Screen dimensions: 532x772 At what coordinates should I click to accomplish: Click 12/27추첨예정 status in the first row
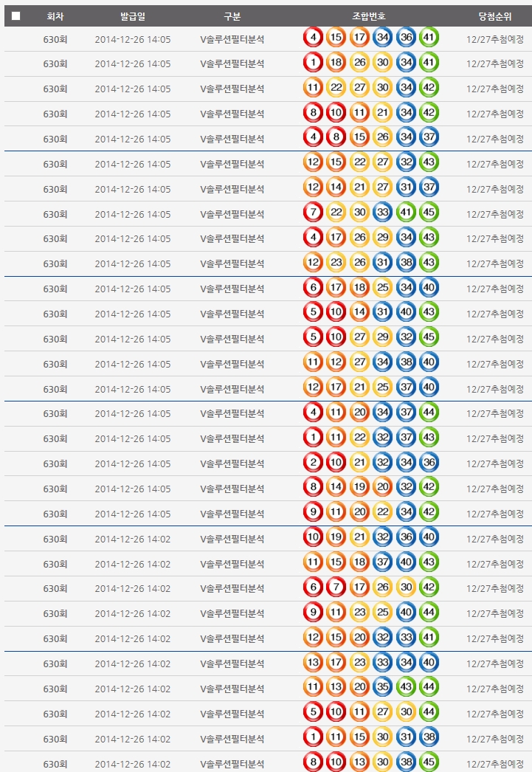495,38
